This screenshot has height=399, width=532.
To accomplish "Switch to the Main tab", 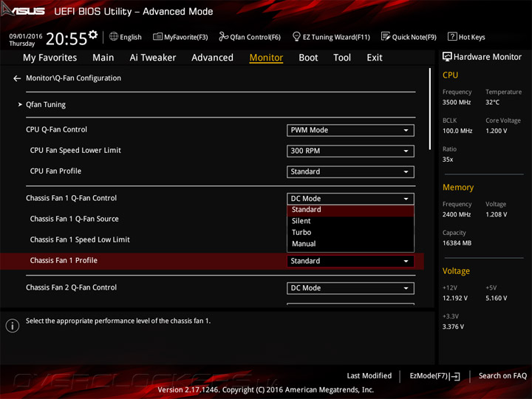I will click(x=103, y=58).
